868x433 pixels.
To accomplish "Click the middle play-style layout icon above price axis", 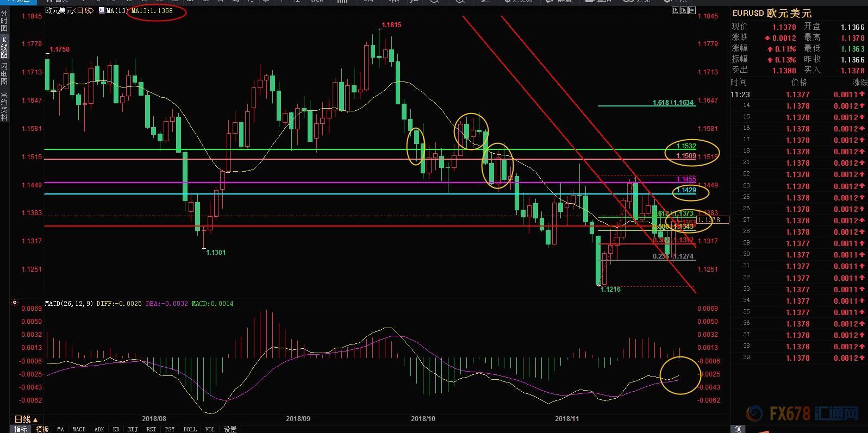I will pyautogui.click(x=683, y=10).
